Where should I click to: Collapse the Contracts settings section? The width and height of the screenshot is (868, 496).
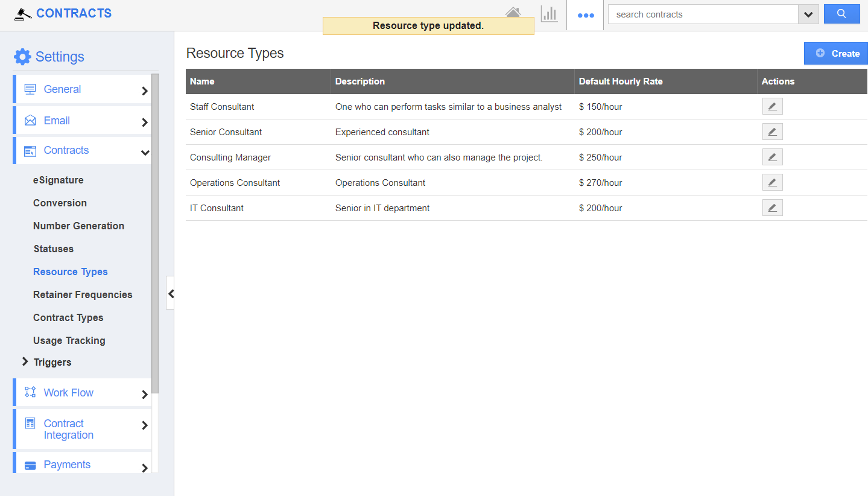[144, 153]
